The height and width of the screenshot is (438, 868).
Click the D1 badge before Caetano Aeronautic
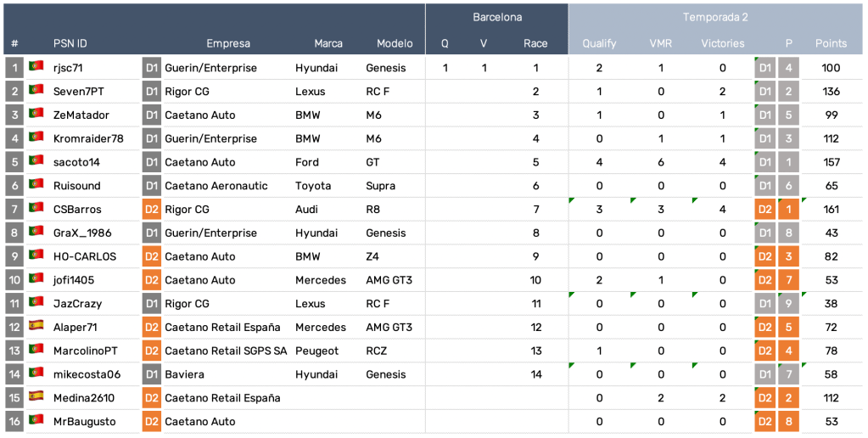[151, 186]
